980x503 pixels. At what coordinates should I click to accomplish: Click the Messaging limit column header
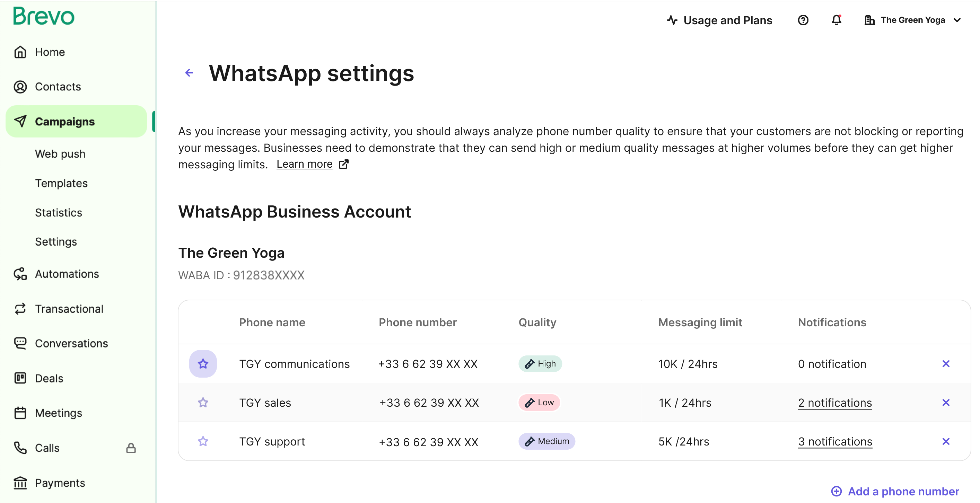pyautogui.click(x=700, y=323)
